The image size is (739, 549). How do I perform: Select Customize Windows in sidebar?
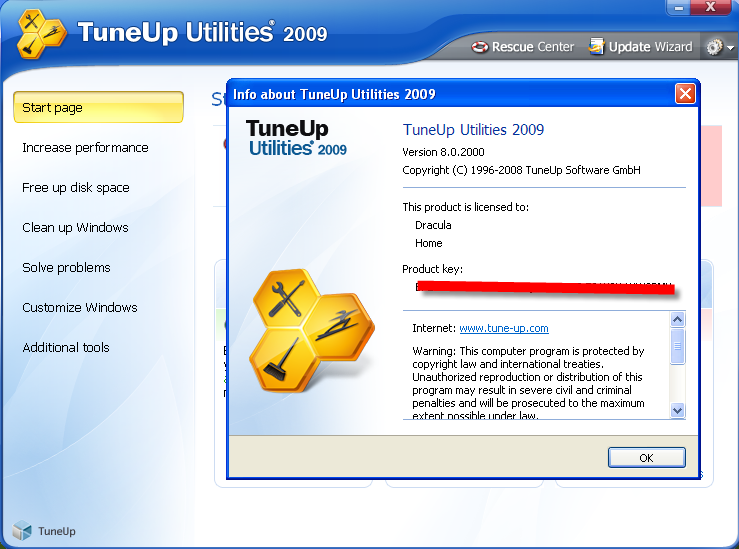80,308
